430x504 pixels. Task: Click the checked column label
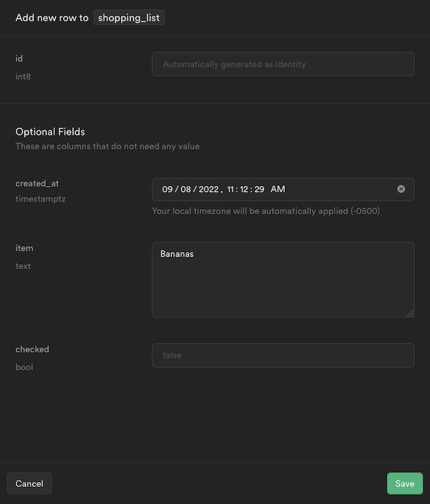[32, 349]
